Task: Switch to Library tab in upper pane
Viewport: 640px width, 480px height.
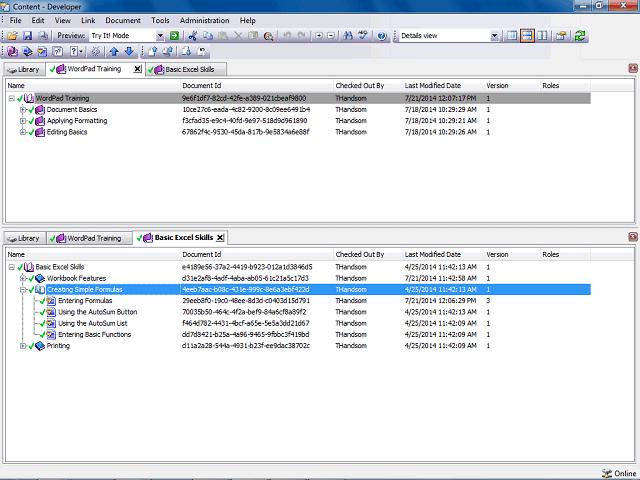Action: [24, 69]
